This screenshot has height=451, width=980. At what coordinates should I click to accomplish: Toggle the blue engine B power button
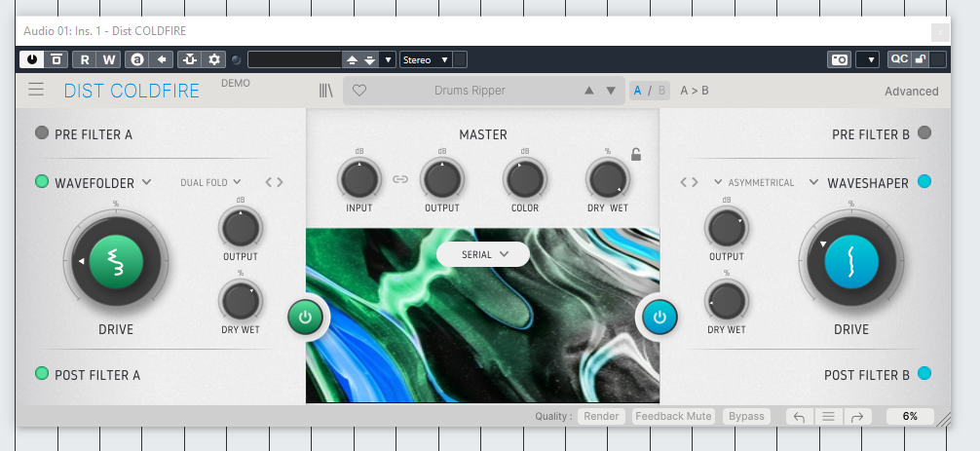pyautogui.click(x=660, y=318)
